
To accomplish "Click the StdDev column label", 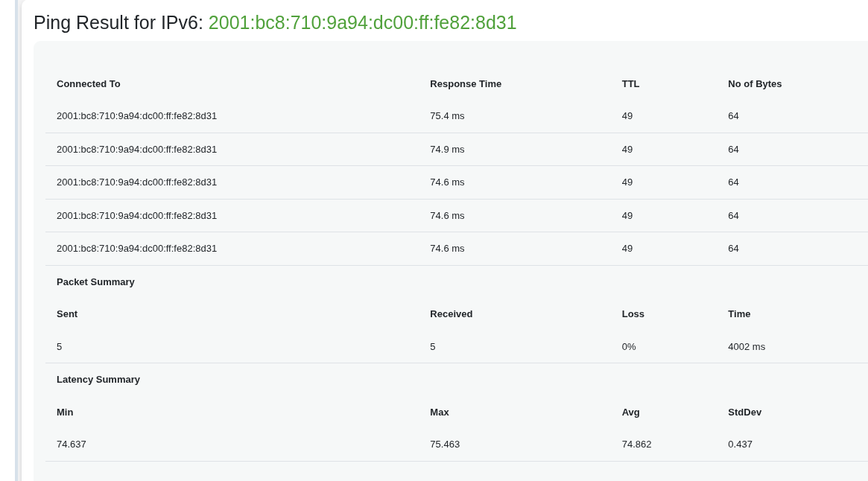I will pos(744,412).
